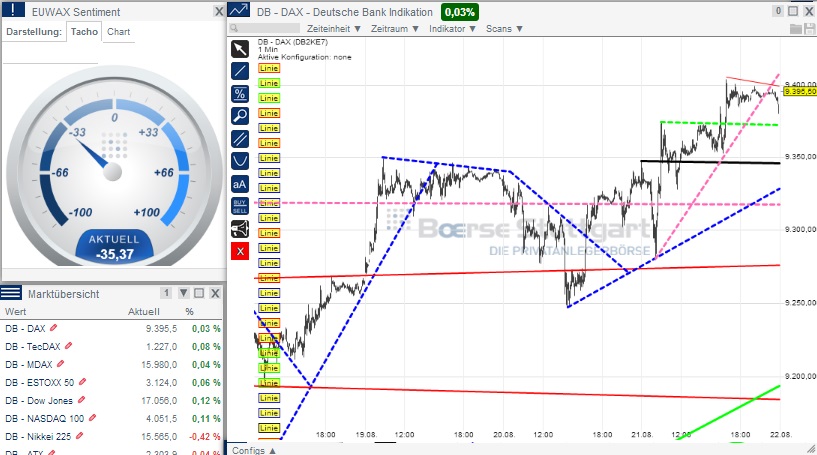Open the DB - Dow Jones row

click(x=112, y=400)
